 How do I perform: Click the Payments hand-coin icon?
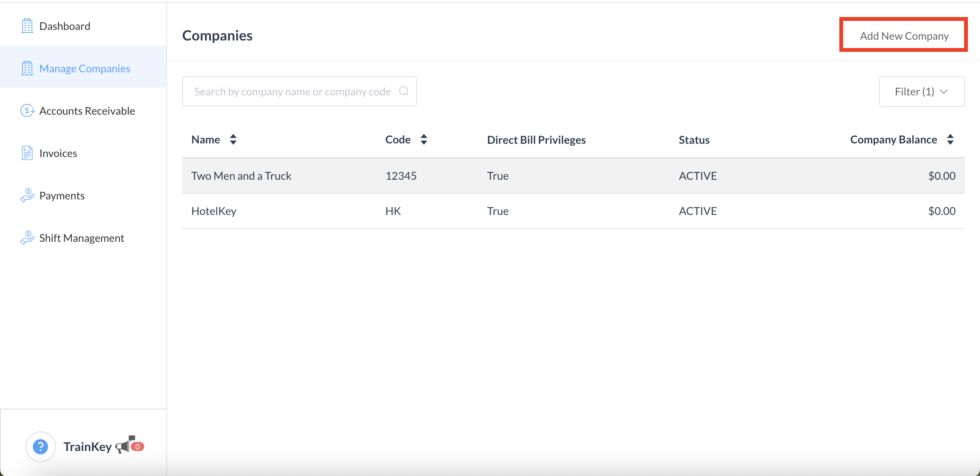coord(27,195)
